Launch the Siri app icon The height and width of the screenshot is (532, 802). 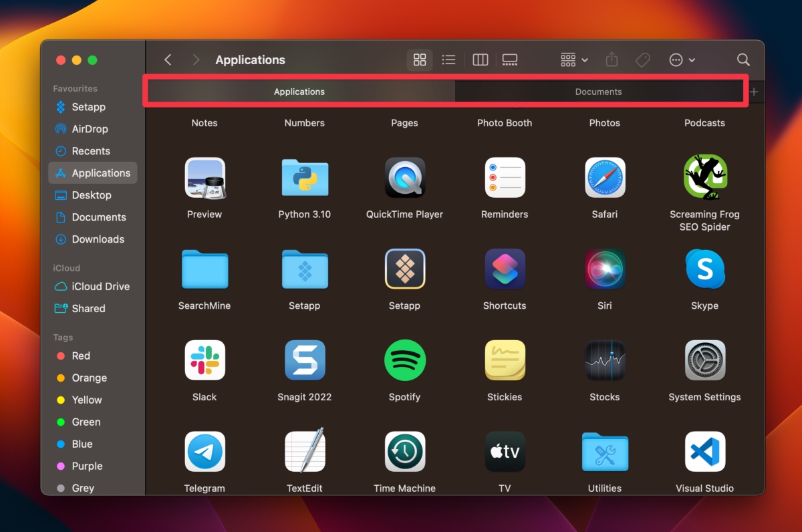(604, 269)
